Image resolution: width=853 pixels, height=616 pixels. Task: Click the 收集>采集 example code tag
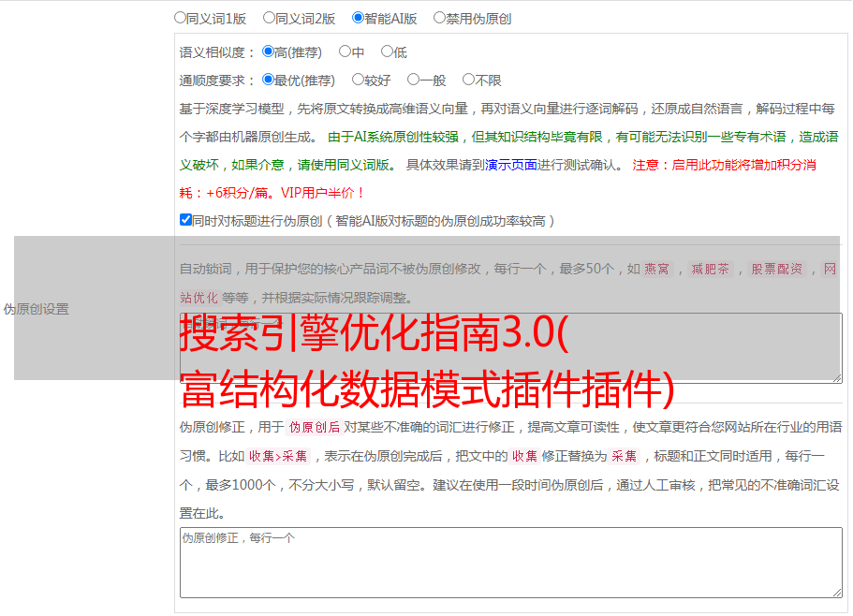[x=278, y=456]
